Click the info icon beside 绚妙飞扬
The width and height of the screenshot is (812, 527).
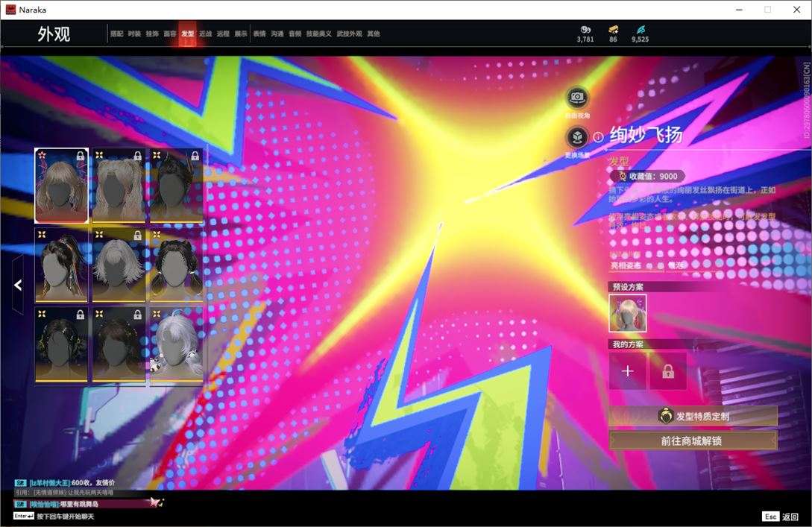(598, 137)
